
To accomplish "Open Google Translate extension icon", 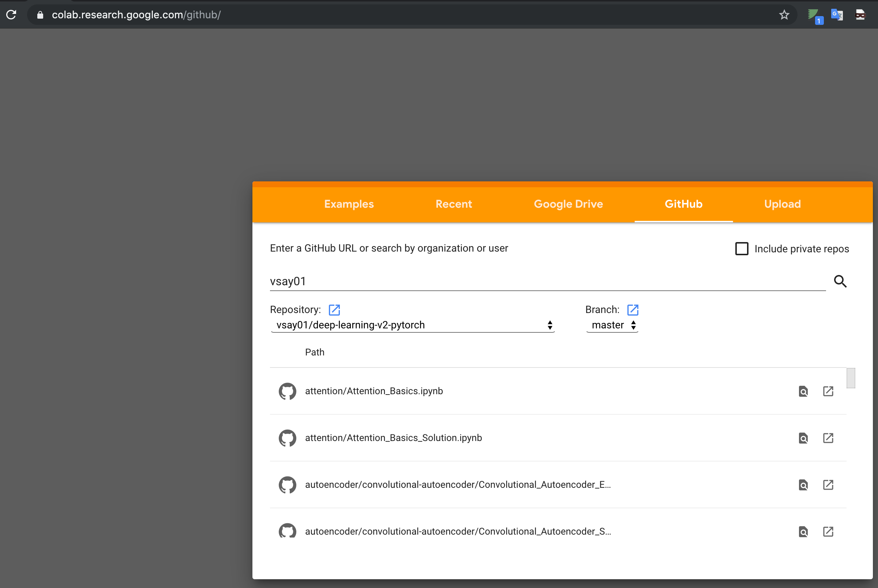I will [837, 15].
